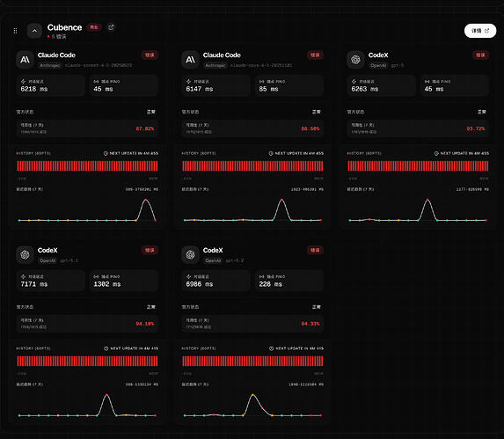Click the error badge on the gpt-5 CodeX card
The height and width of the screenshot is (439, 504).
480,55
